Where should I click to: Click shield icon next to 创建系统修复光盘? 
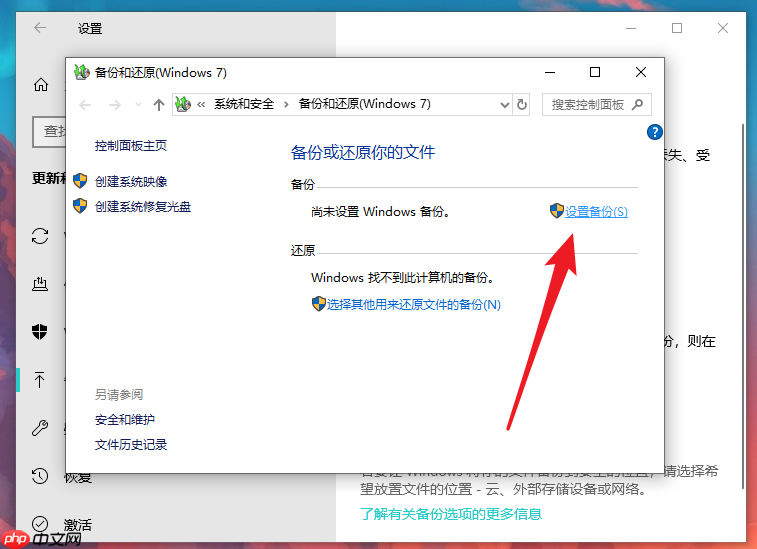(80, 206)
